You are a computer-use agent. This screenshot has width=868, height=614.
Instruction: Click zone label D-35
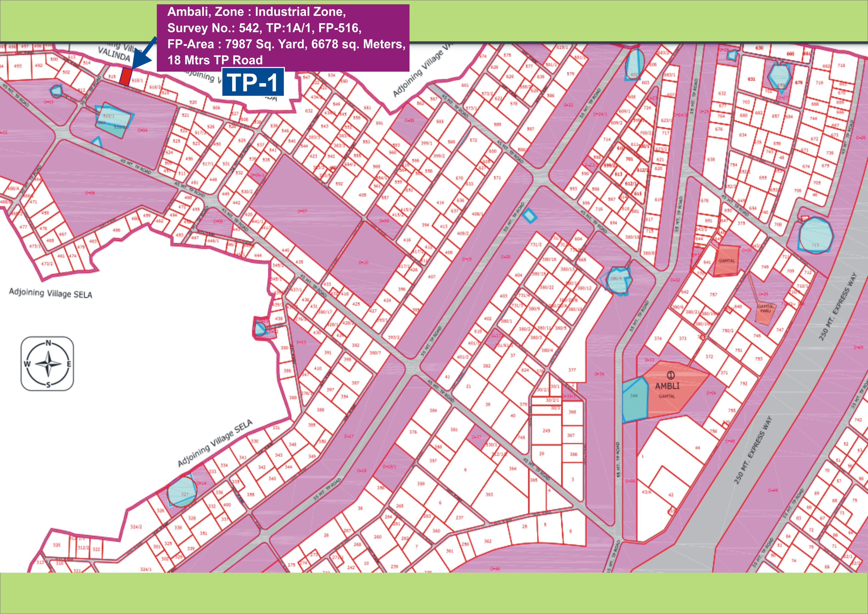pos(599,374)
